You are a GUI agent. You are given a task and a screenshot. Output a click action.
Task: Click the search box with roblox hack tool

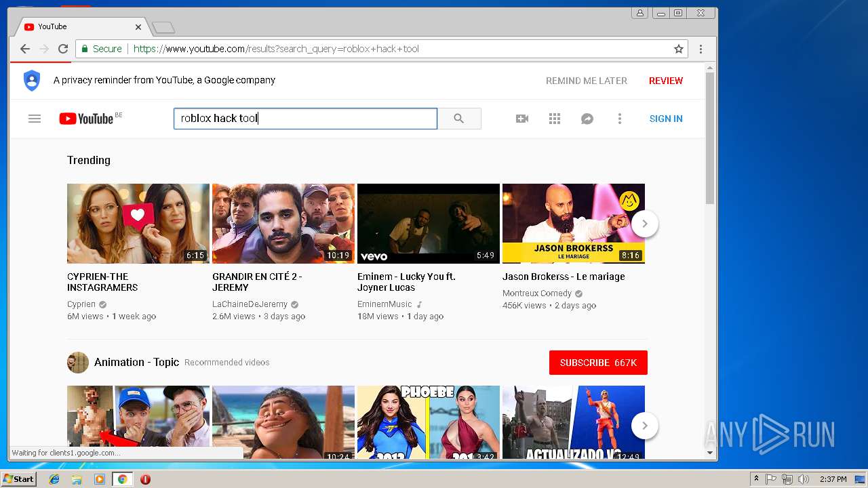click(x=305, y=119)
